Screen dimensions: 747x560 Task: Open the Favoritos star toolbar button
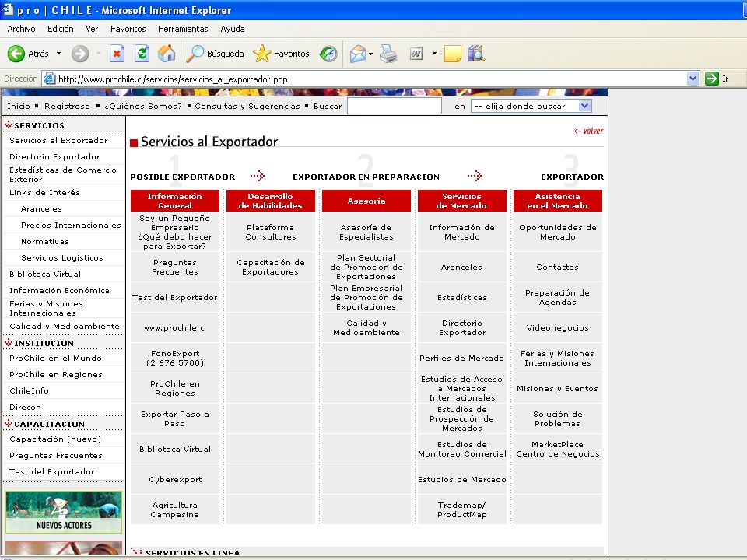(x=281, y=54)
